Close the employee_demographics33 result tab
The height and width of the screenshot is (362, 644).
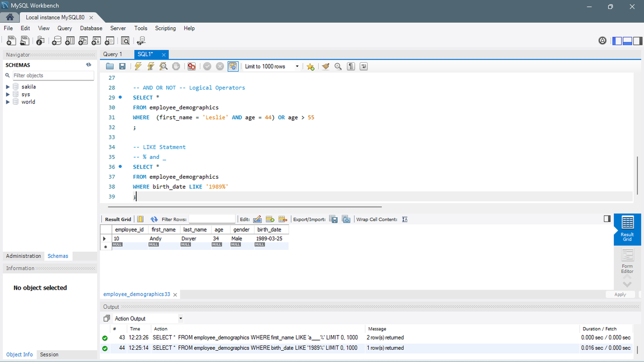click(x=175, y=294)
